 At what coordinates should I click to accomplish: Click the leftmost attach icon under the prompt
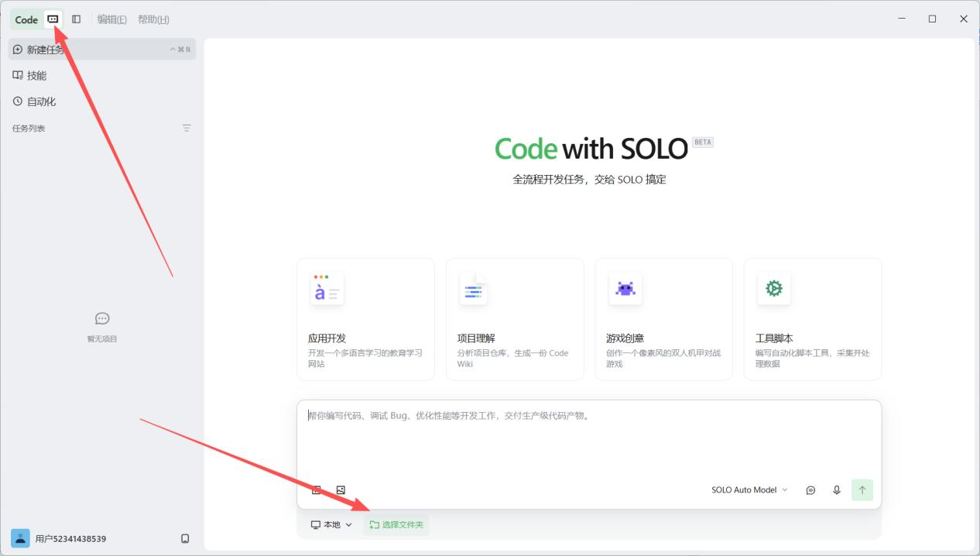(317, 490)
